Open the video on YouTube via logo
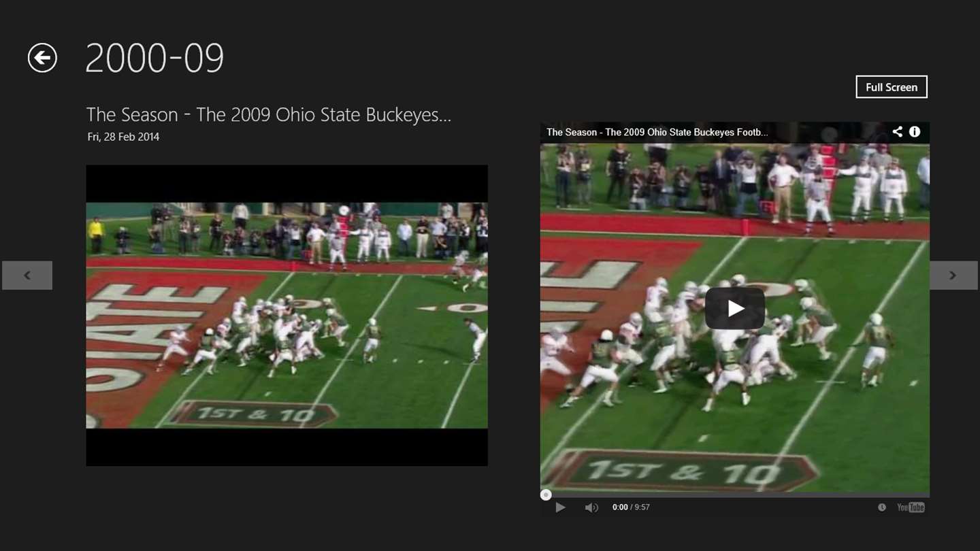The height and width of the screenshot is (551, 980). pos(911,507)
